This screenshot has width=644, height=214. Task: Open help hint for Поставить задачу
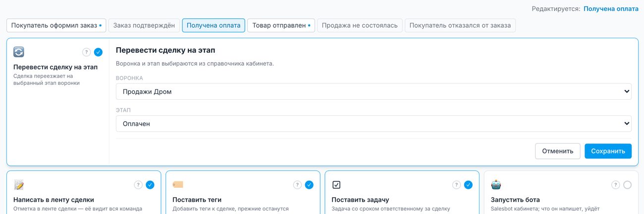[x=457, y=185]
